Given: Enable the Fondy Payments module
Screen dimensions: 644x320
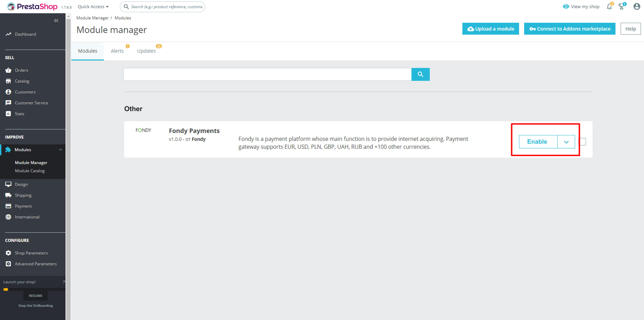Looking at the screenshot, I should [538, 142].
